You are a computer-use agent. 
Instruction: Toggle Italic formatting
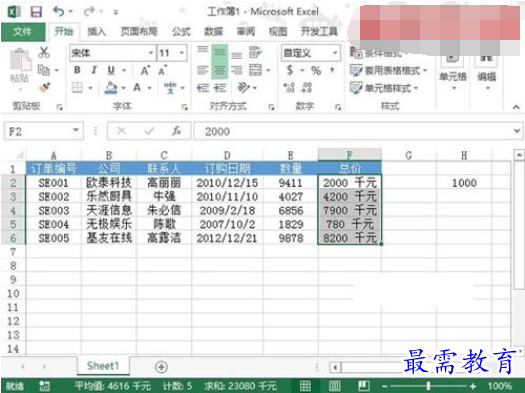(x=94, y=70)
